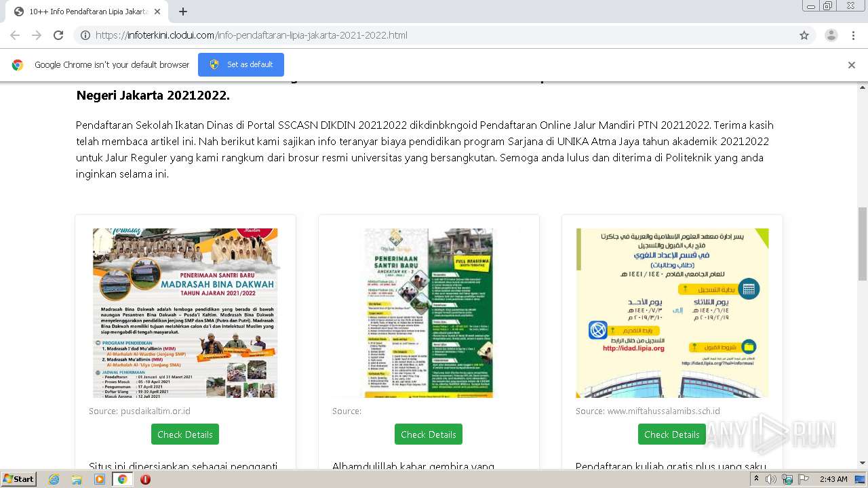Check Details under miftahussalamibs.sch.id source
Viewport: 868px width, 488px height.
672,434
